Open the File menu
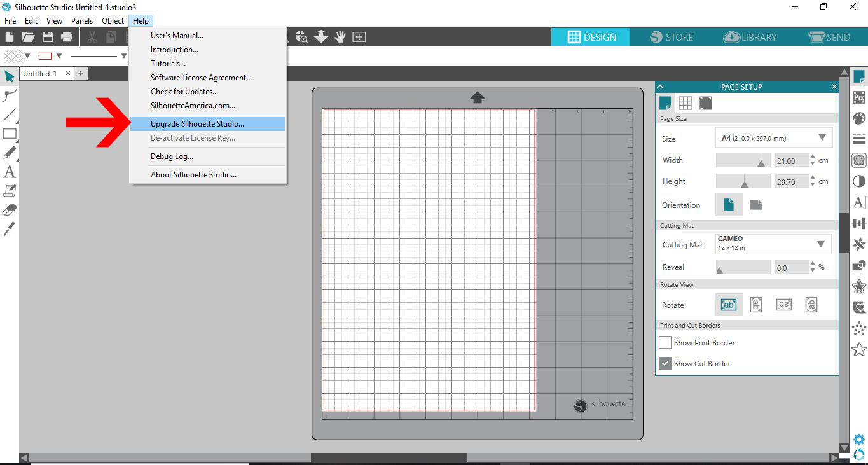Image resolution: width=868 pixels, height=465 pixels. tap(10, 21)
